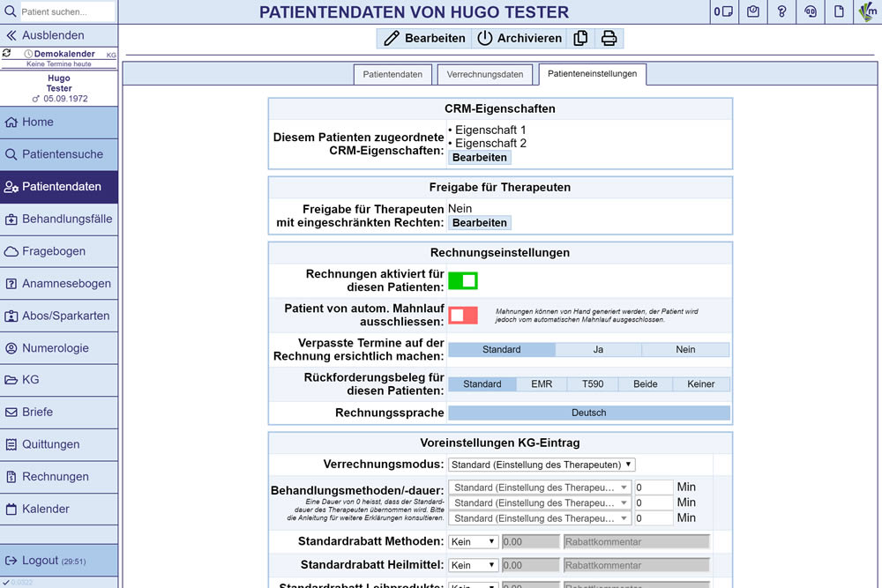Click the copy patient icon beside Archivieren
This screenshot has width=882, height=588.
click(580, 38)
